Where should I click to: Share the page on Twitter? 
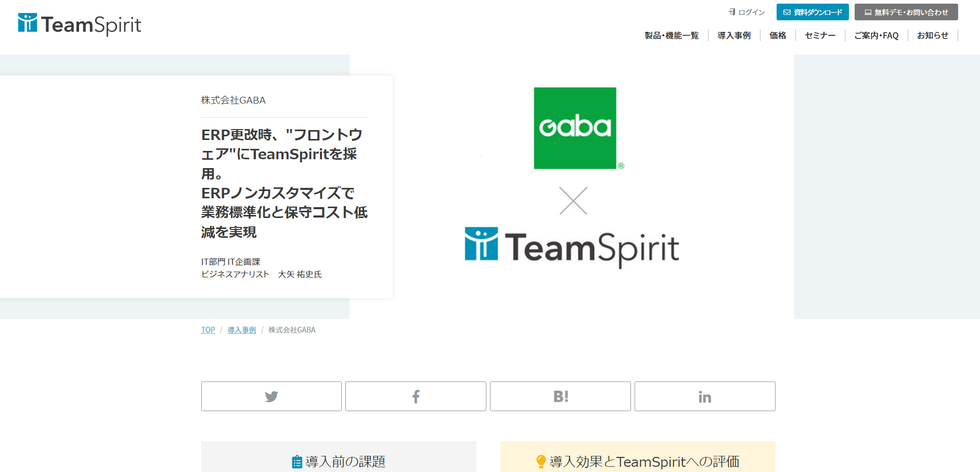pyautogui.click(x=272, y=397)
